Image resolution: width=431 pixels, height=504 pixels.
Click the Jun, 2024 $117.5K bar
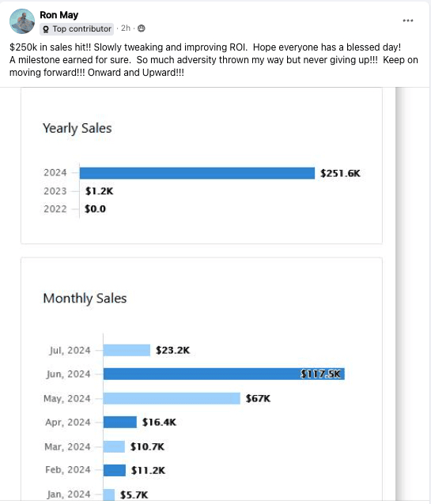(x=224, y=374)
